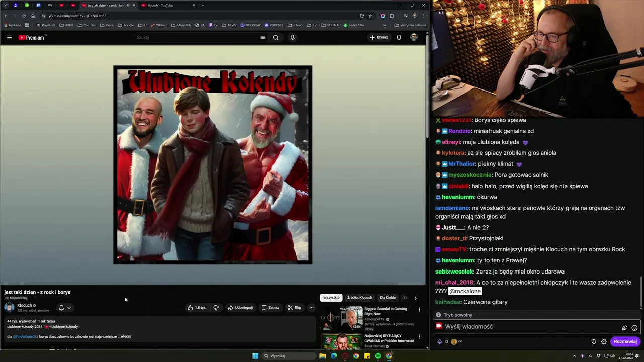The height and width of the screenshot is (362, 644).
Task: Click the browser address bar URL
Action: [77, 16]
